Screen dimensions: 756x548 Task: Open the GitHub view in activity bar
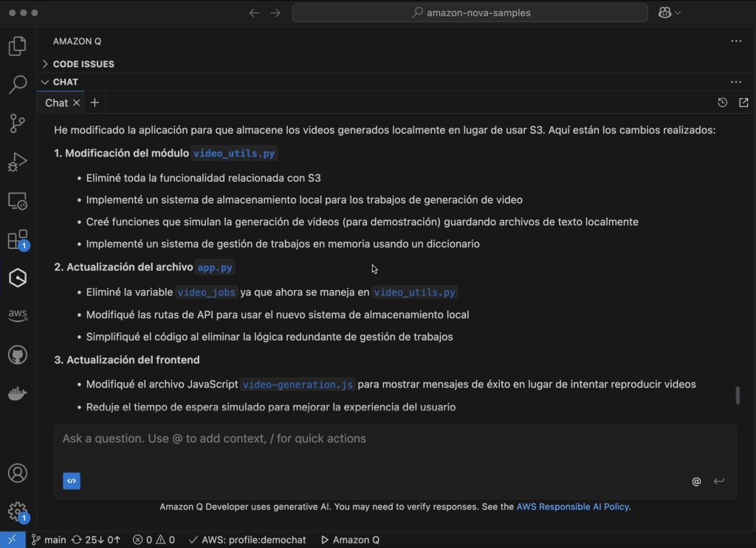(18, 355)
